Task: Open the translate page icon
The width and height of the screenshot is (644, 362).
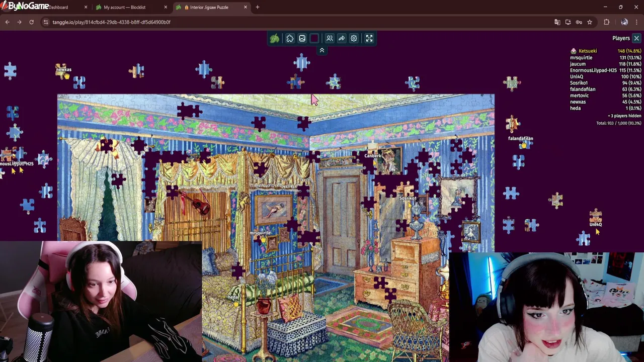Action: (557, 22)
